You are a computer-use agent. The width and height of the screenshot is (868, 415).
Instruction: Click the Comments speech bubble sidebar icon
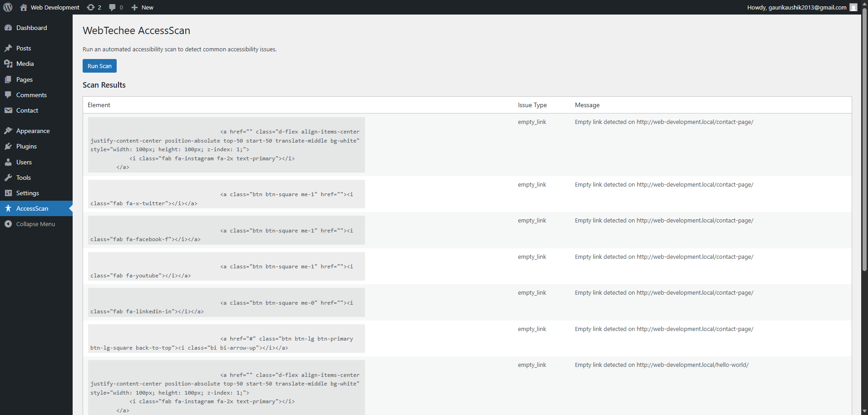(x=8, y=95)
